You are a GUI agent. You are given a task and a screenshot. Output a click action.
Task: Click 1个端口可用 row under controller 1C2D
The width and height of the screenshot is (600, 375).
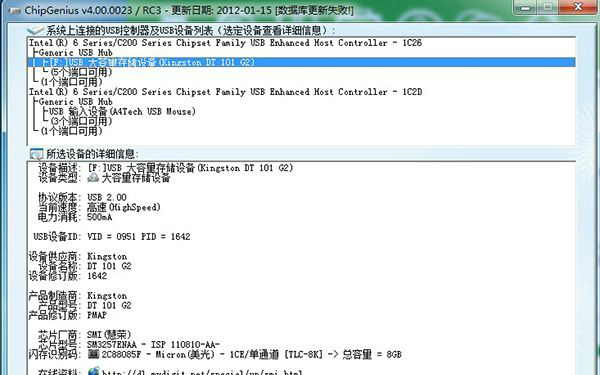coord(72,131)
